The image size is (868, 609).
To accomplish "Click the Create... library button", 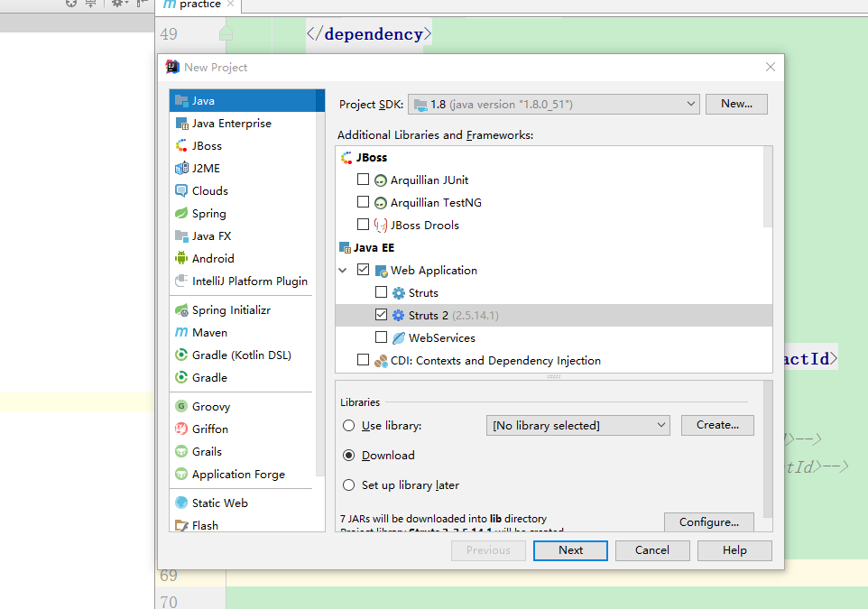I will (x=717, y=425).
